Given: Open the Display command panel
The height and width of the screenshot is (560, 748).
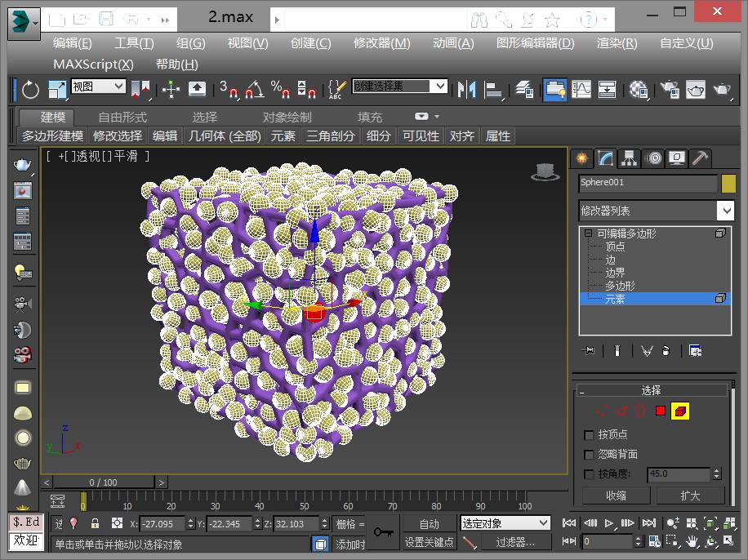Looking at the screenshot, I should point(677,158).
